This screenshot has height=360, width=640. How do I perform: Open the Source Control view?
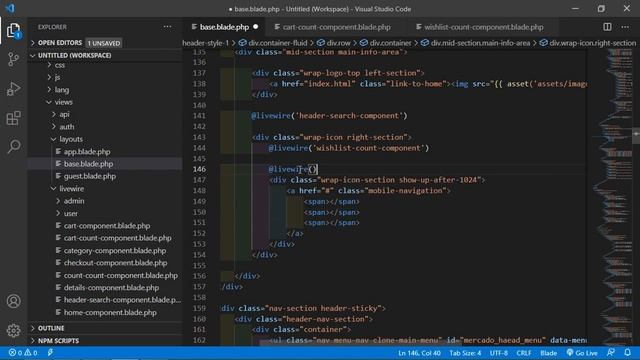tap(13, 60)
